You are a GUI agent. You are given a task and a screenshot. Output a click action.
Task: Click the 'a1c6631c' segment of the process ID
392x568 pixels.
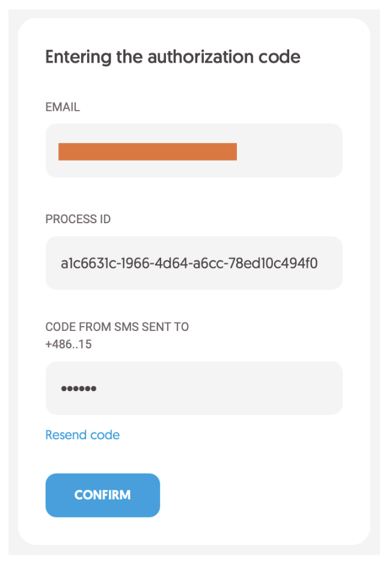pyautogui.click(x=84, y=264)
